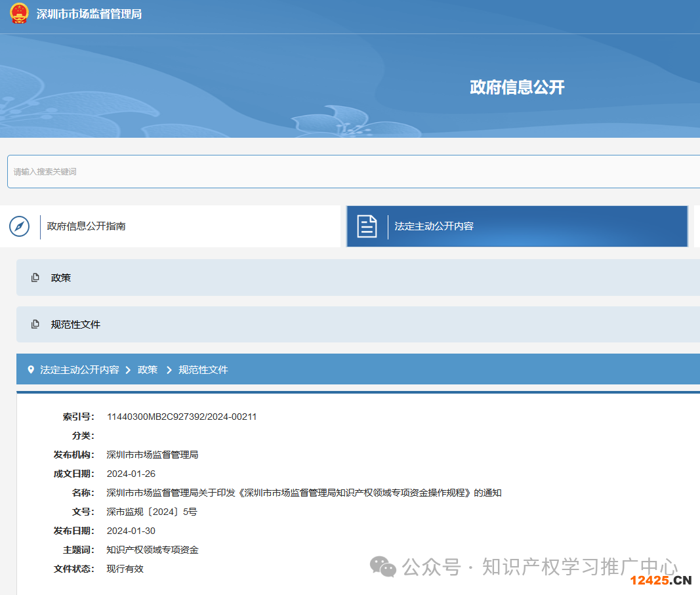Click the 政府信息公开 banner heading
This screenshot has height=595, width=700.
517,87
